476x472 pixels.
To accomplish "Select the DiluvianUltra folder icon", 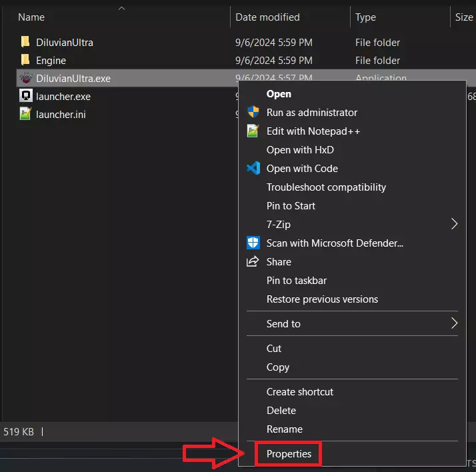I will (x=25, y=42).
